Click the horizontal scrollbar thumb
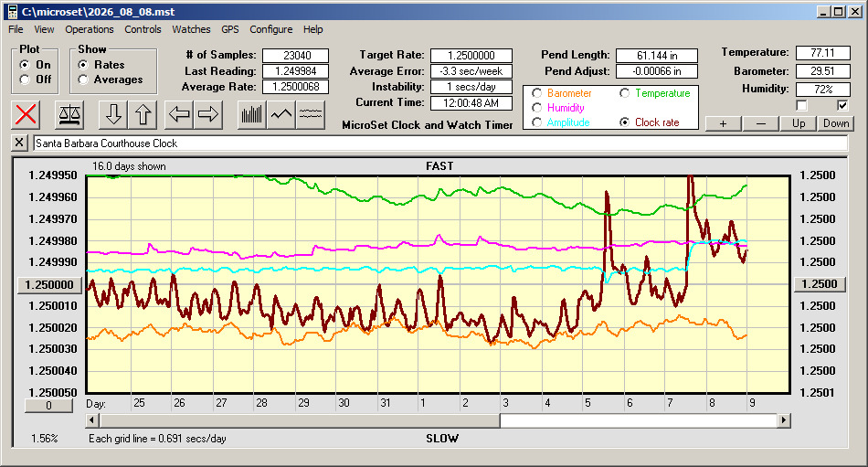This screenshot has height=467, width=868. tap(300, 420)
